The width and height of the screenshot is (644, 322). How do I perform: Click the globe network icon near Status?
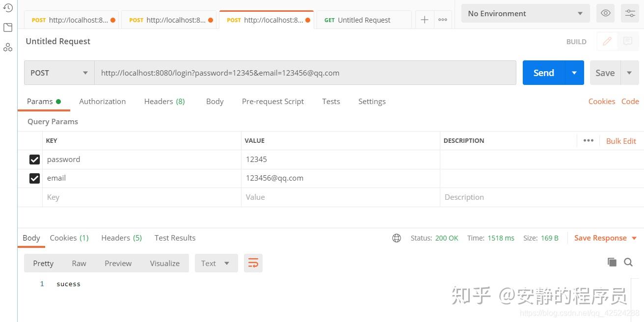[397, 238]
